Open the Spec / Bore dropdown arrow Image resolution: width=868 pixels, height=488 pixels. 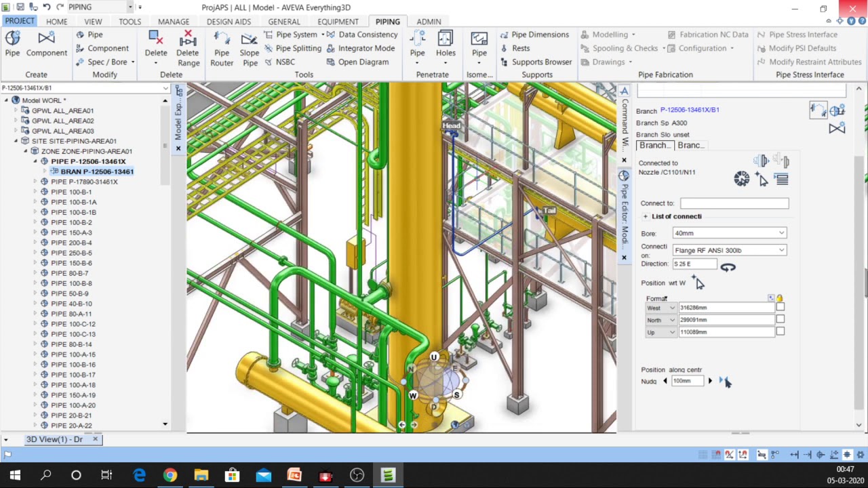click(x=133, y=62)
